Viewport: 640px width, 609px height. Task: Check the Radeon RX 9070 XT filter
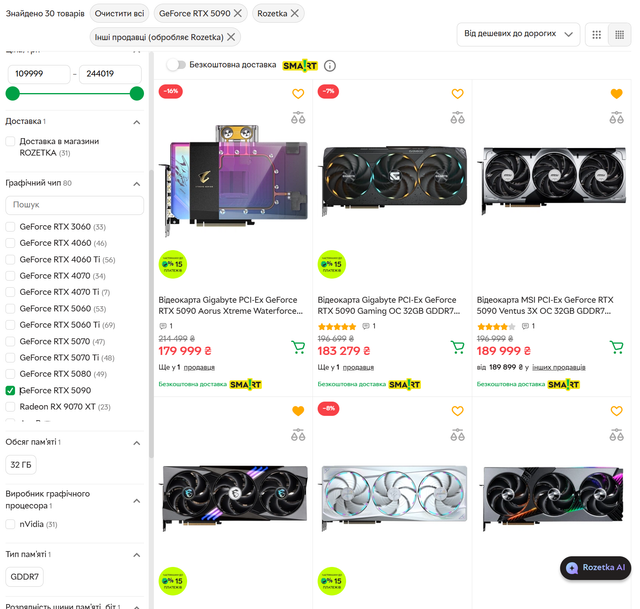coord(10,407)
